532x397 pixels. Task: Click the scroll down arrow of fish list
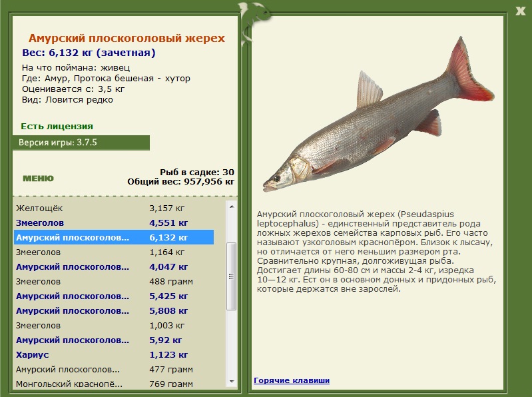[x=232, y=382]
